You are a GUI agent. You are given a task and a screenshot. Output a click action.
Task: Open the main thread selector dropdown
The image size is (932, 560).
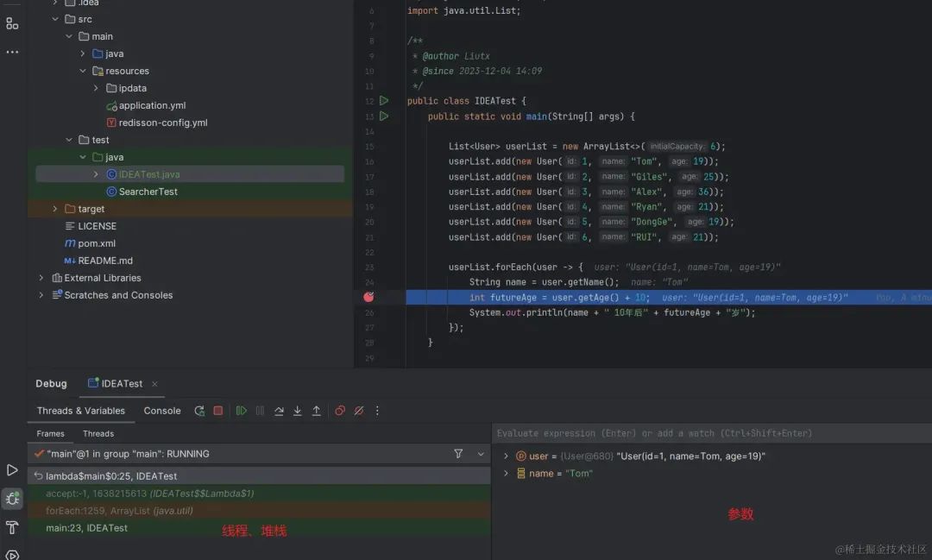click(x=481, y=453)
